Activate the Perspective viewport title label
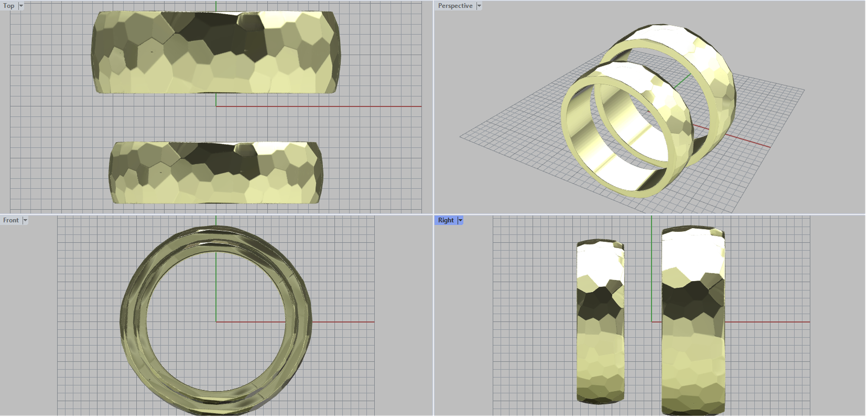 pos(455,6)
